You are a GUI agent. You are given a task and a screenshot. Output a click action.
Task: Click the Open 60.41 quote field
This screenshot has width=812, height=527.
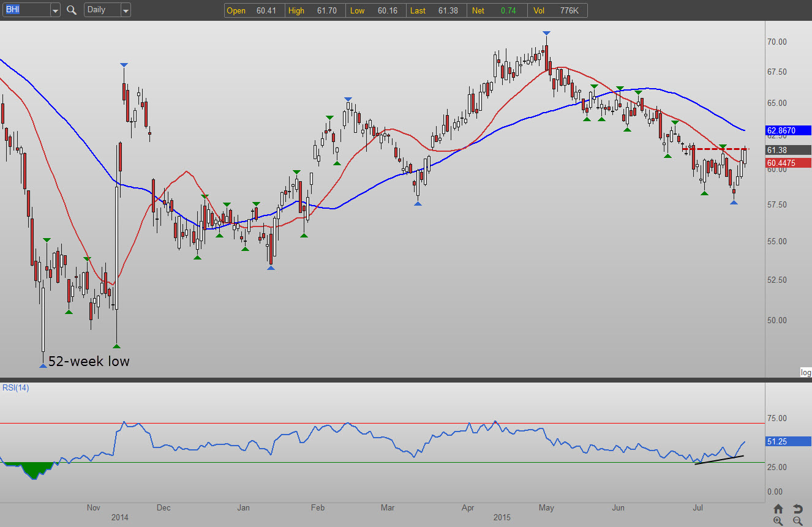coord(254,10)
